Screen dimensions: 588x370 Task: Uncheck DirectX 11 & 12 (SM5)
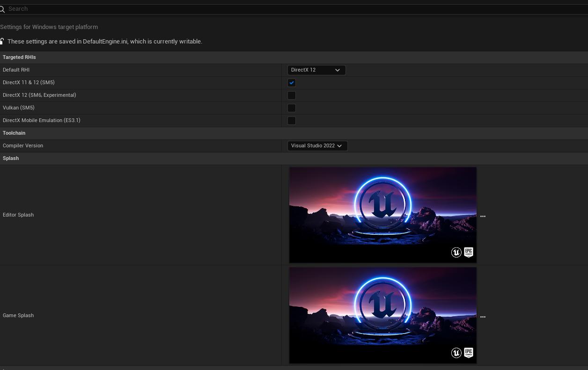(292, 83)
